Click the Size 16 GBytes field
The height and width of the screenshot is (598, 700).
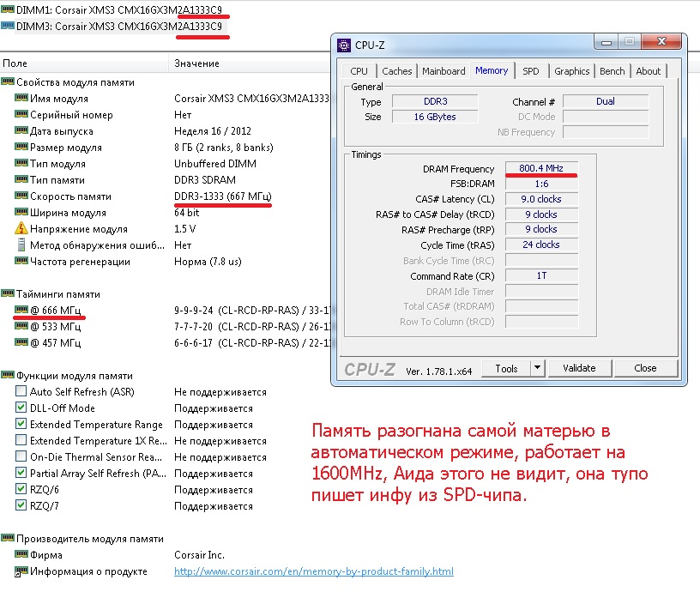(x=435, y=117)
